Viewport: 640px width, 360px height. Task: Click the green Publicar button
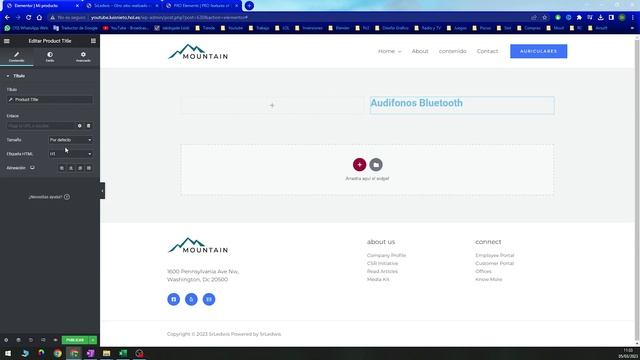75,340
